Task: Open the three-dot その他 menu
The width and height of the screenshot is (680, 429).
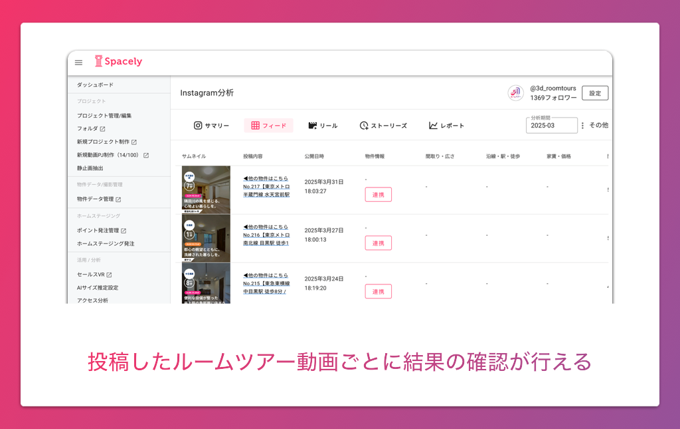Action: [583, 126]
